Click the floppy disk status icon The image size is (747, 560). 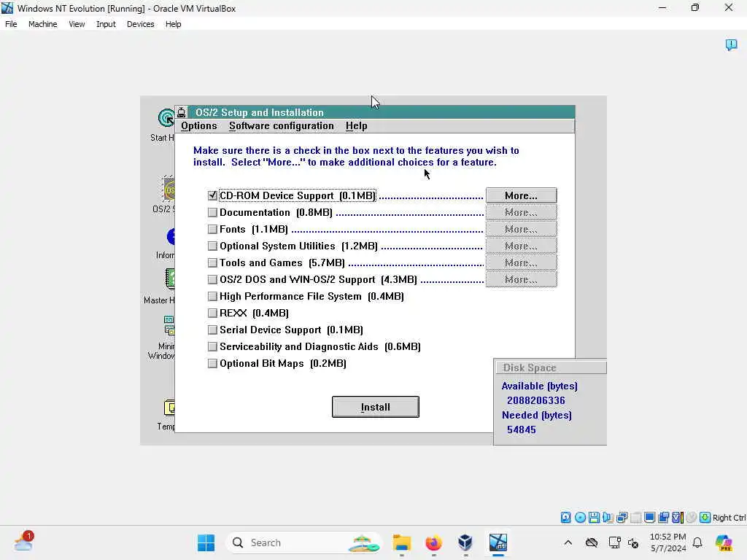click(594, 517)
